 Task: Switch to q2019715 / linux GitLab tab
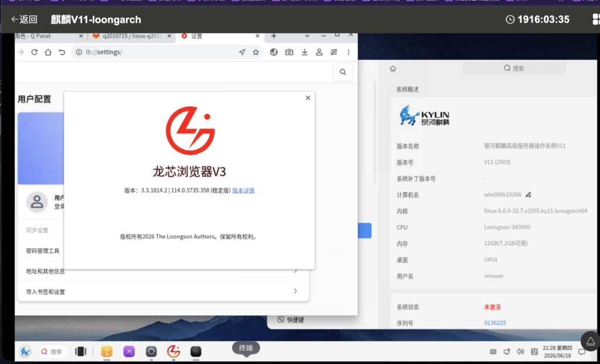tap(132, 36)
